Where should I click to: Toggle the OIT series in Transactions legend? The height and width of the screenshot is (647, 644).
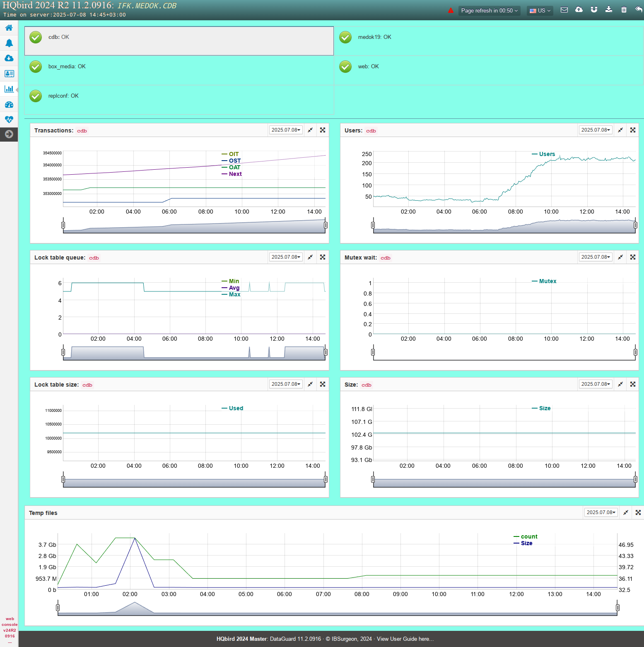tap(234, 154)
